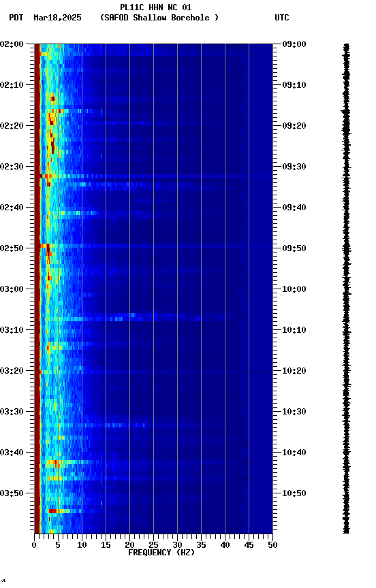Click the 5 Hz frequency tick label
This screenshot has height=588, width=376.
point(58,545)
